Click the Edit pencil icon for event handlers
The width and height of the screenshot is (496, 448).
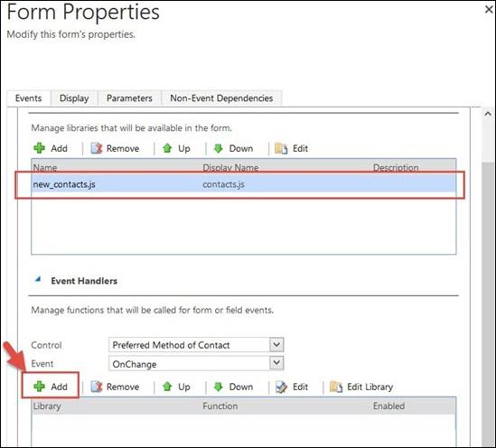281,387
